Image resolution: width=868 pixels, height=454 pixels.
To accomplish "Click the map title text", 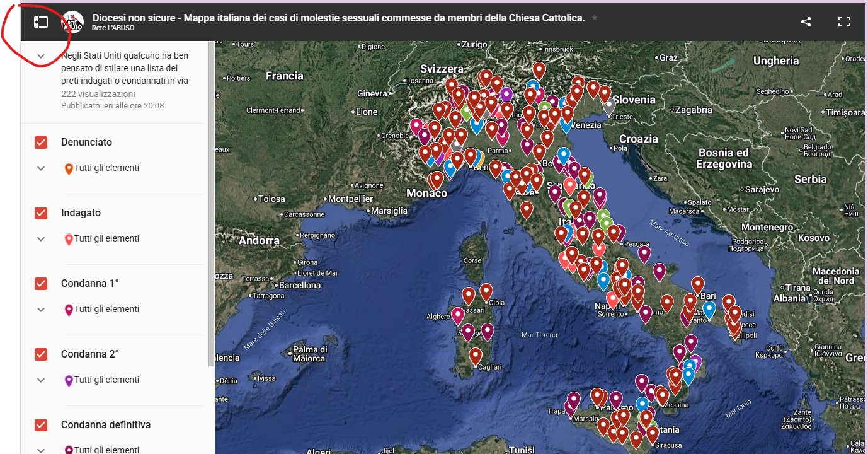I will click(x=338, y=18).
